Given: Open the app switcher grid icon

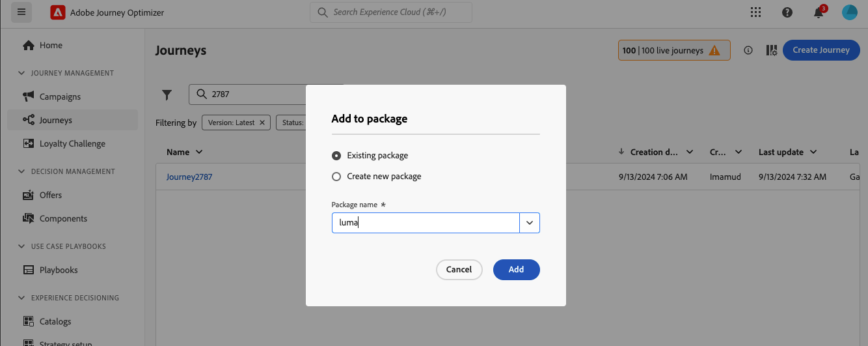Looking at the screenshot, I should pyautogui.click(x=755, y=12).
